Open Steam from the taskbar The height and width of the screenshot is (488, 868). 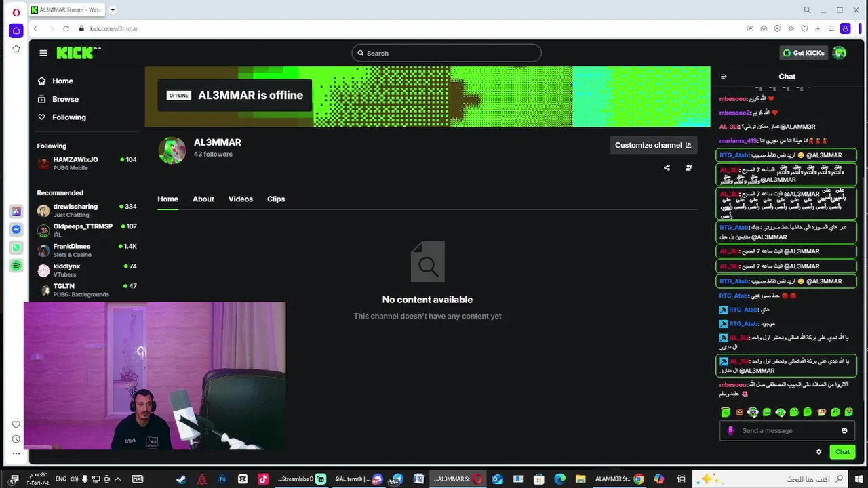pos(181,479)
